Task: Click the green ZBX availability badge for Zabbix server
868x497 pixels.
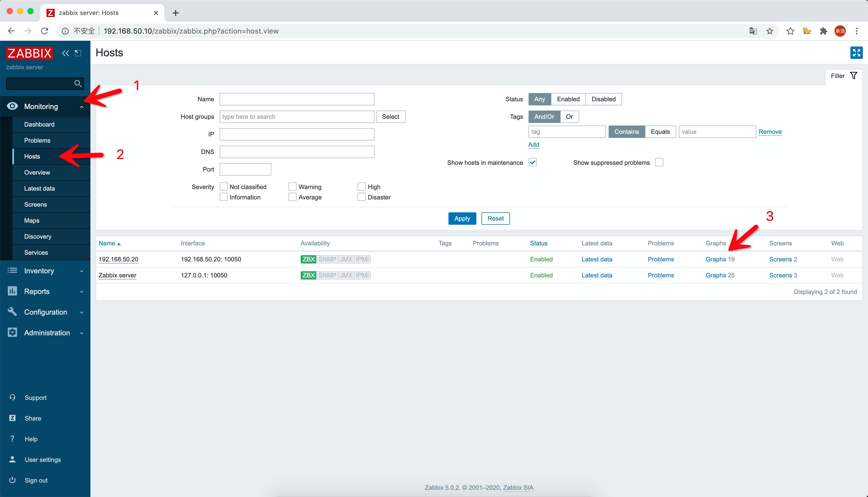Action: click(308, 275)
